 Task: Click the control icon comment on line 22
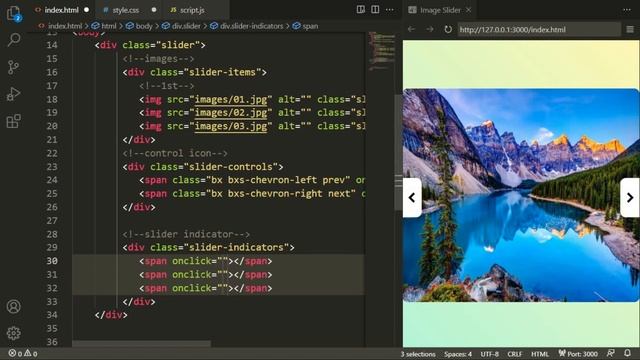pos(175,153)
